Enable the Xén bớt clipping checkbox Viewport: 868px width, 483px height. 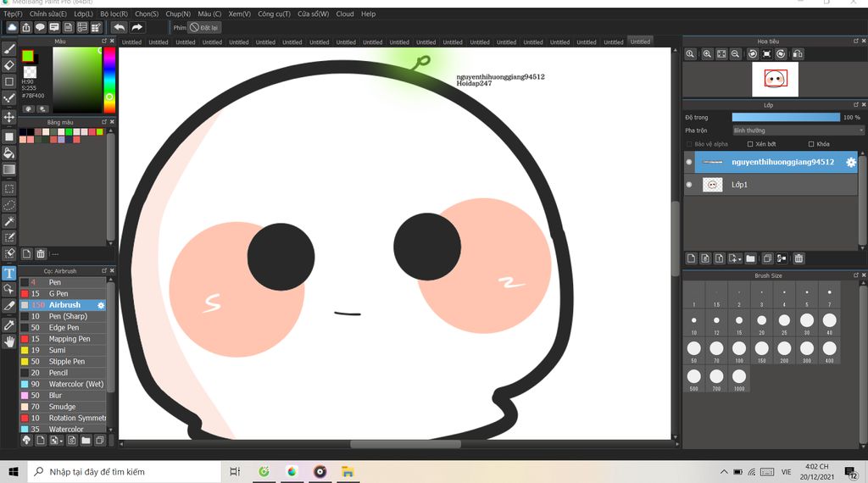750,144
